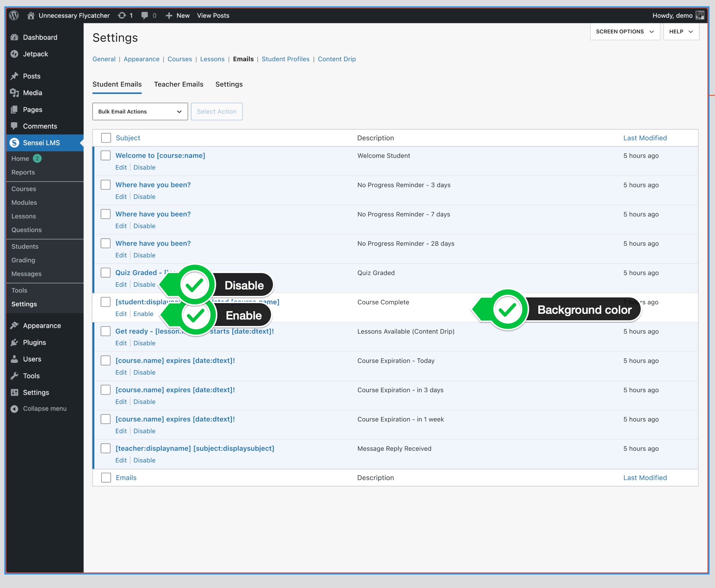Screen dimensions: 715x588
Task: Click the Jetpack icon in the sidebar
Action: click(x=14, y=54)
